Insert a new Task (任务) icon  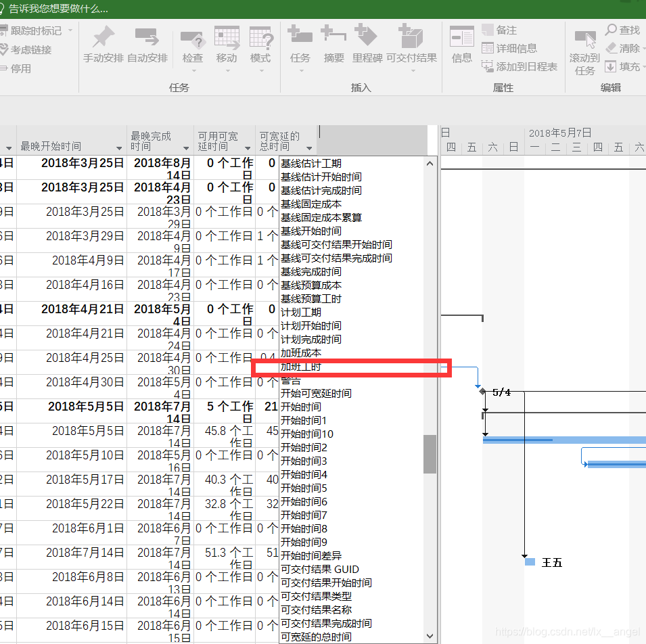(300, 34)
